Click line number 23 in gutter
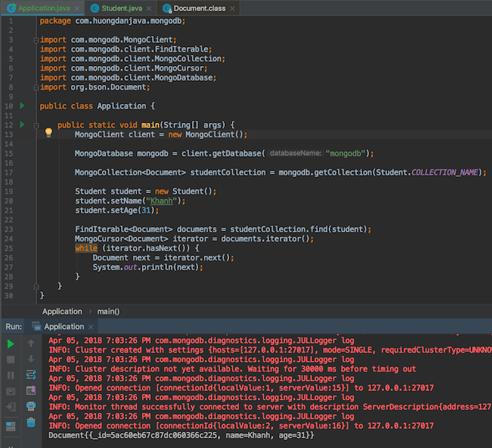The width and height of the screenshot is (492, 448). click(x=8, y=229)
